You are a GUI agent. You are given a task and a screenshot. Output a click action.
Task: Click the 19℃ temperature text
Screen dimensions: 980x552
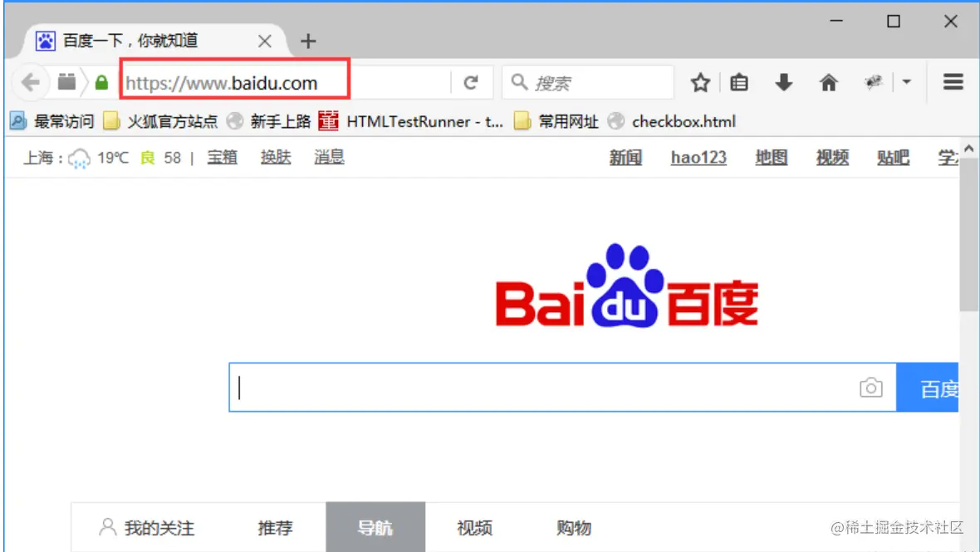(x=113, y=158)
